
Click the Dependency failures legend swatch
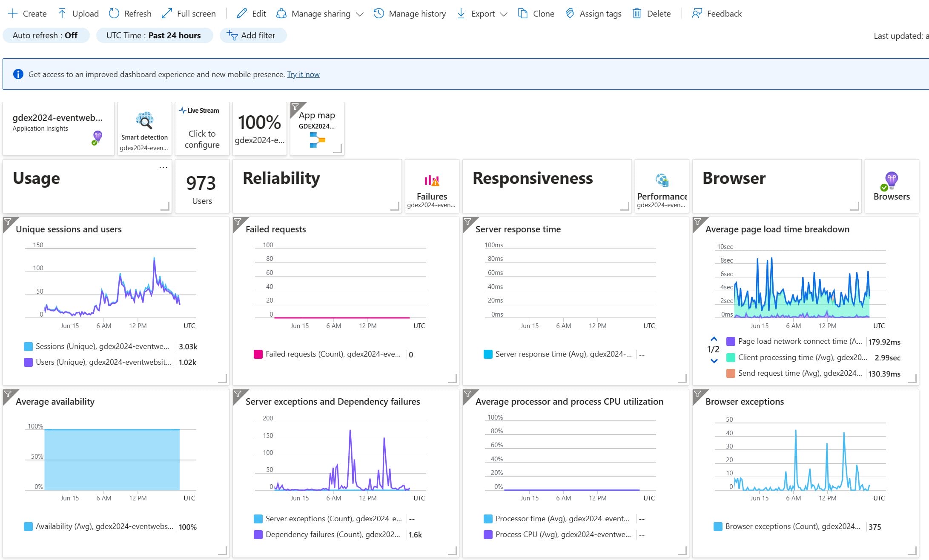pos(258,534)
